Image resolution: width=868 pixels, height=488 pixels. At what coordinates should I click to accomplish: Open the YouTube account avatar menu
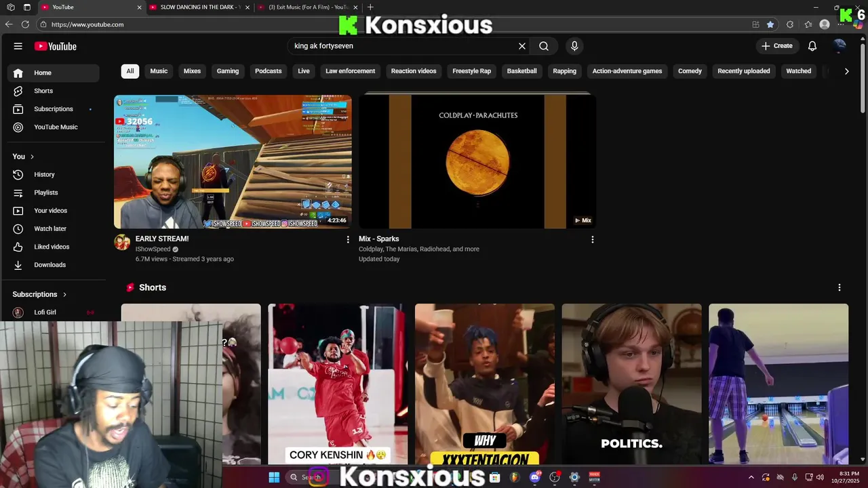[x=840, y=45]
